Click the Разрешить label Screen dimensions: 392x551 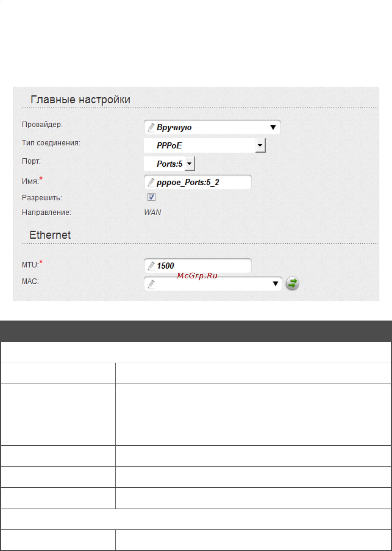point(42,198)
